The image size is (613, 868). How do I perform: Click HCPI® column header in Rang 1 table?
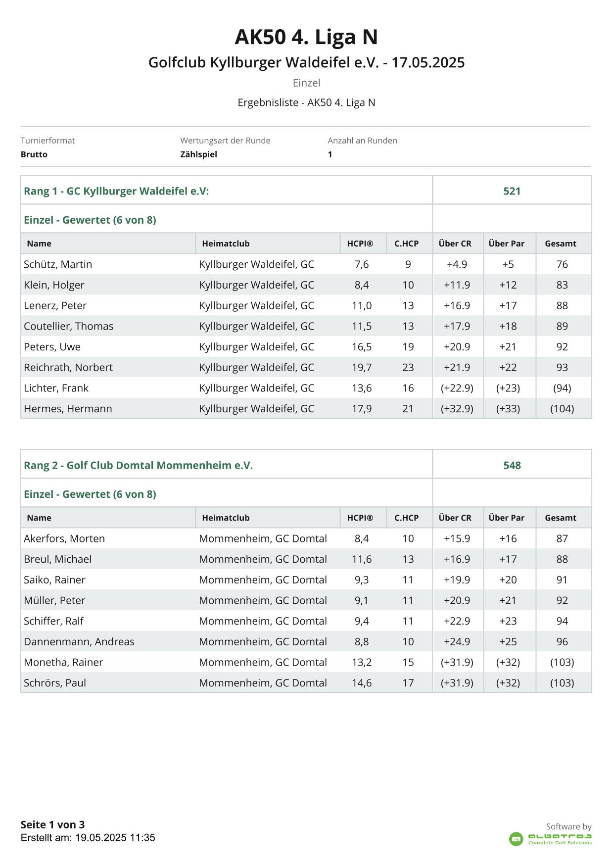click(360, 243)
